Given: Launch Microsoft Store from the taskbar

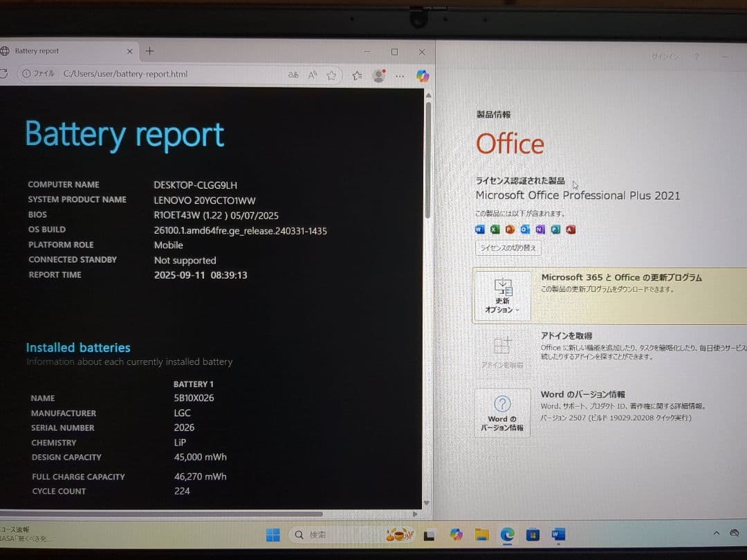Looking at the screenshot, I should [x=531, y=534].
